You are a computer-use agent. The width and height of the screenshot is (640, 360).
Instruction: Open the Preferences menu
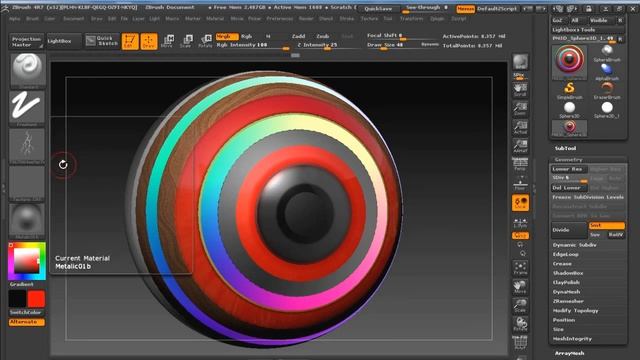click(281, 19)
